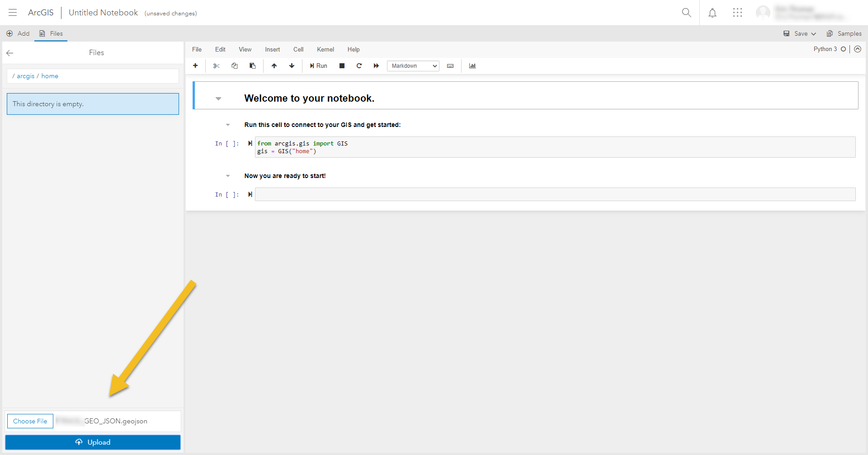Open the Kernel menu

325,49
